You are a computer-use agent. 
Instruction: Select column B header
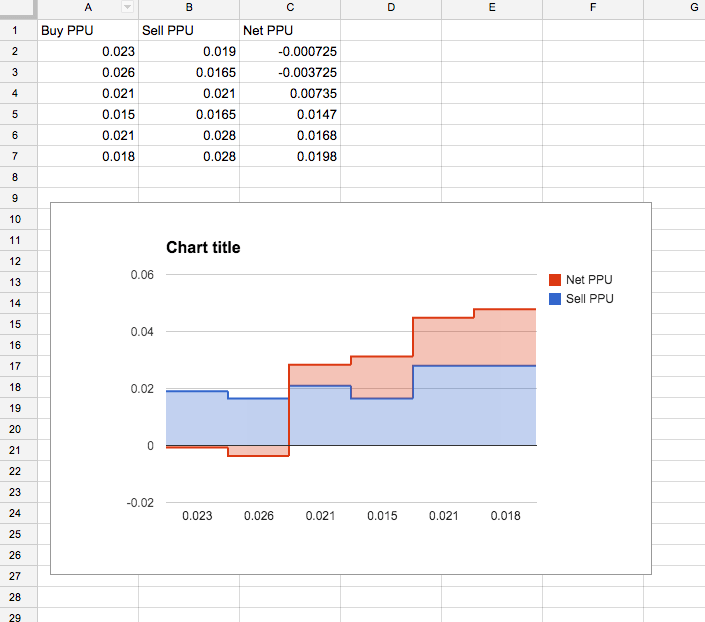coord(189,7)
